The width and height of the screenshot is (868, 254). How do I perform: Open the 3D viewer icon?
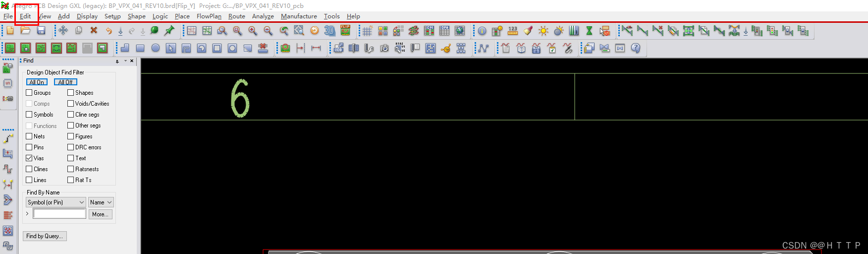pyautogui.click(x=329, y=31)
